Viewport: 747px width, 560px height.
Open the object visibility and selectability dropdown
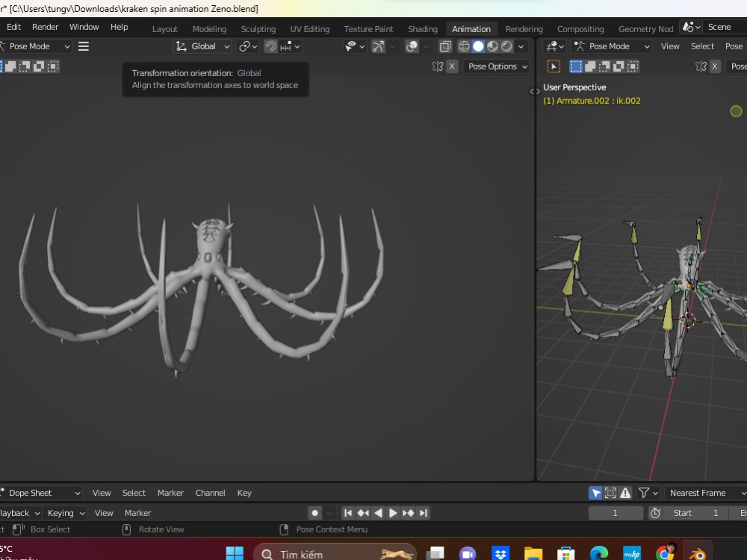(354, 46)
